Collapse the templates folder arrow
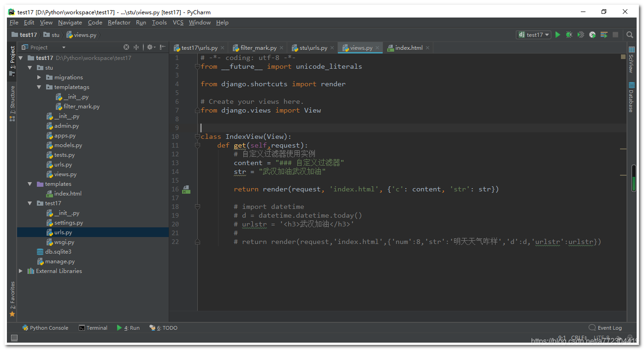The image size is (644, 350). pos(30,184)
